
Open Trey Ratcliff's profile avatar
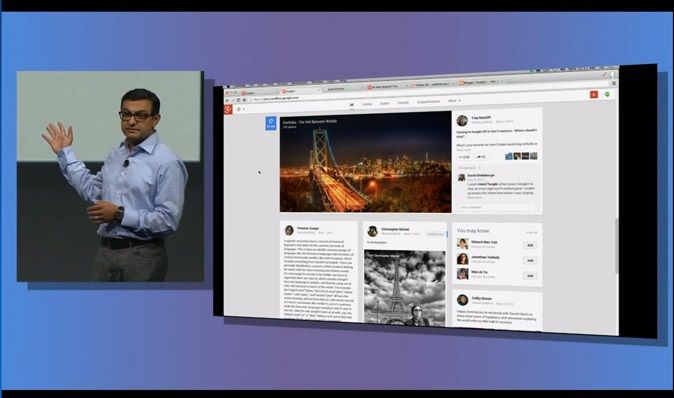(462, 120)
